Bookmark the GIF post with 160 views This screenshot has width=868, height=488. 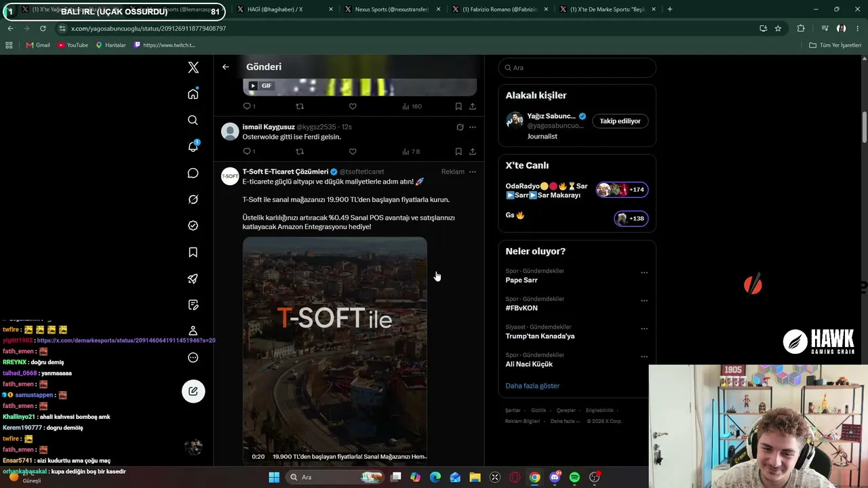(x=458, y=106)
